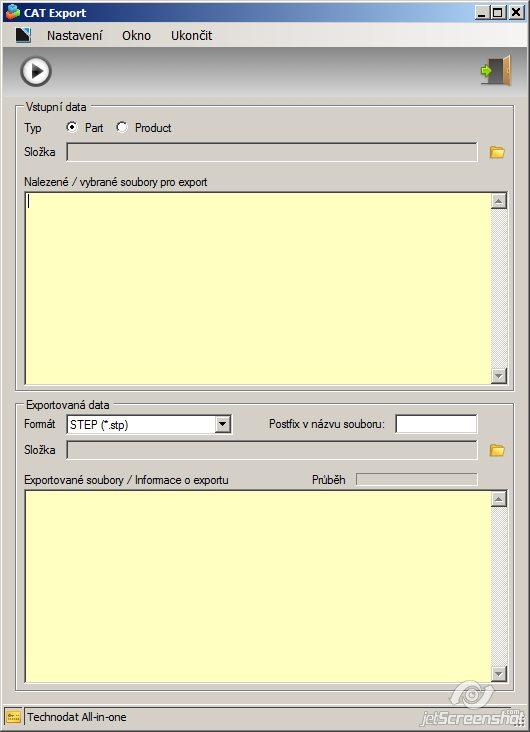Image resolution: width=530 pixels, height=732 pixels.
Task: Select the Part radio button
Action: tap(71, 127)
